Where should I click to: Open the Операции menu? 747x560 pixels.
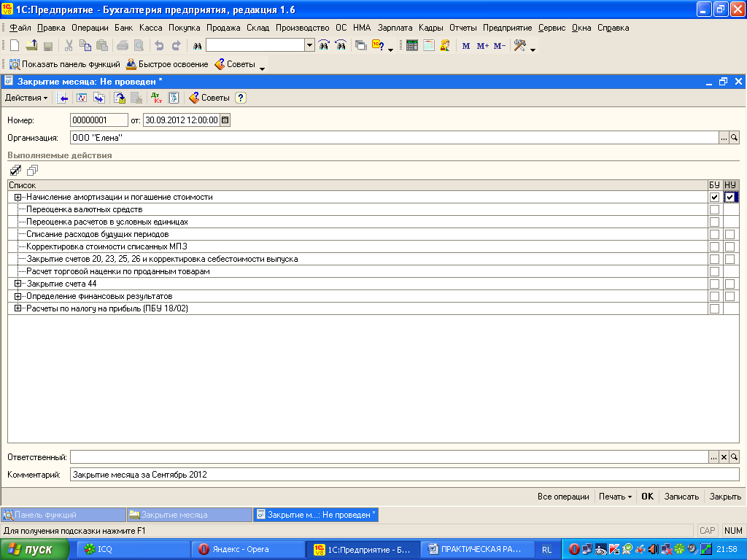[x=90, y=28]
